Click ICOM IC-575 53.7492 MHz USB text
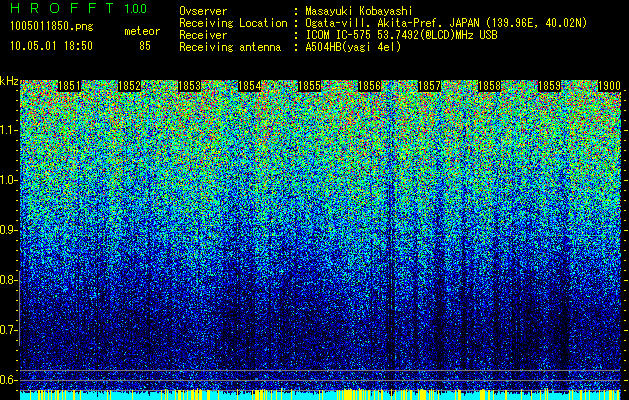 [x=401, y=35]
